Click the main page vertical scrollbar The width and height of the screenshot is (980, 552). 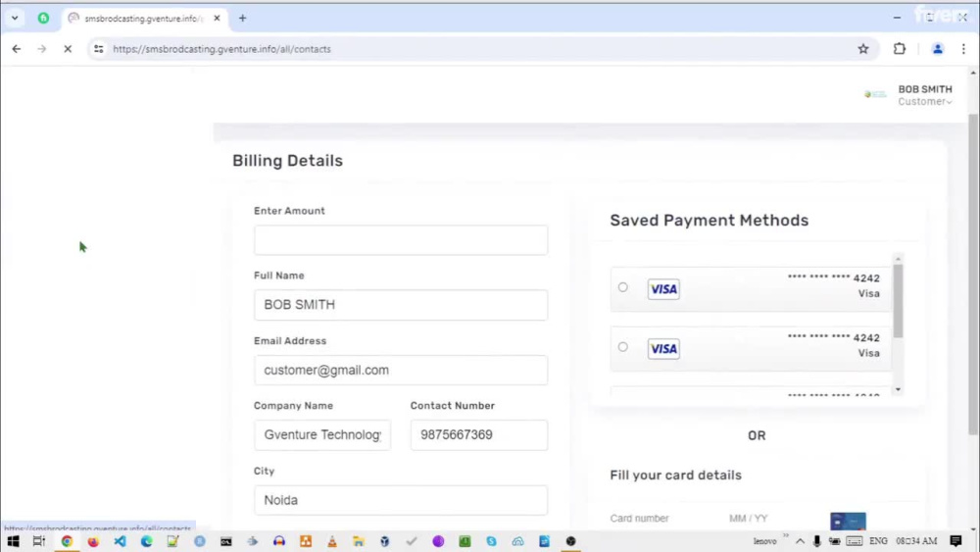[x=973, y=276]
